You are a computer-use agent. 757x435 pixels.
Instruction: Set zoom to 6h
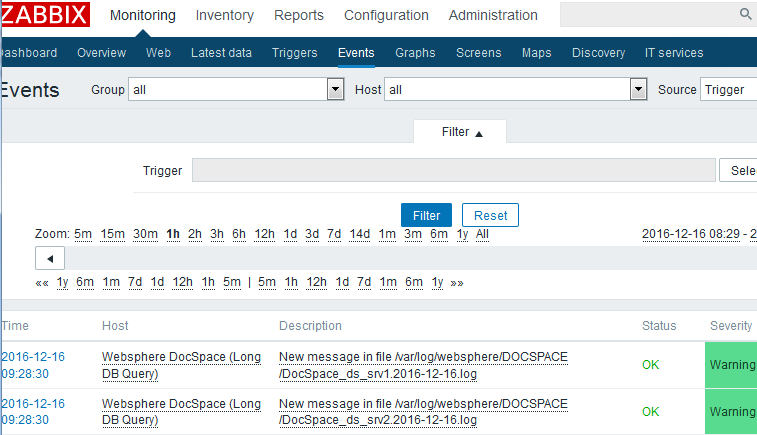pos(239,234)
